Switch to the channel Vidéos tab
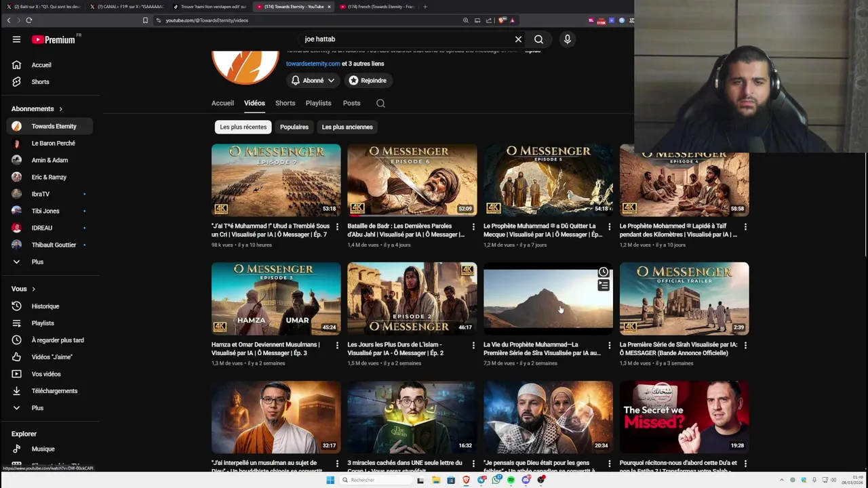This screenshot has height=488, width=868. 254,103
